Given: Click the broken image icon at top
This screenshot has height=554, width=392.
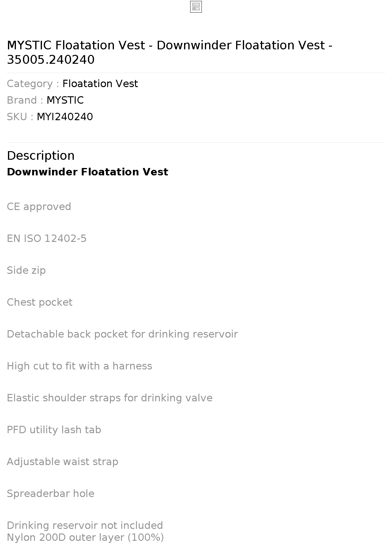Looking at the screenshot, I should coord(196,7).
